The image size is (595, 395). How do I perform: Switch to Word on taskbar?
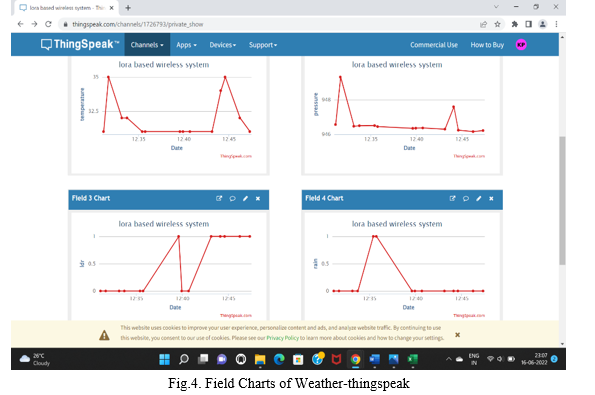pos(375,359)
